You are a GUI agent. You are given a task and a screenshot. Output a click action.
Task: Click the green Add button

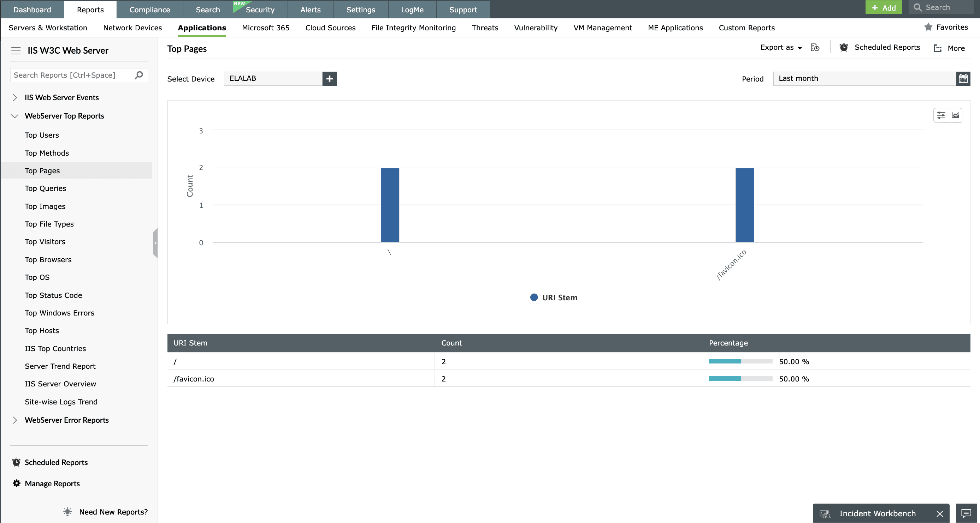click(x=883, y=8)
